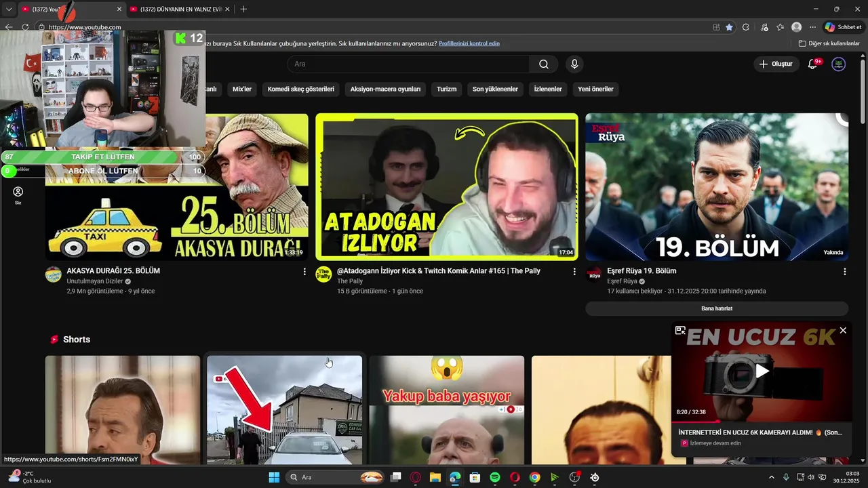Click the Eşref Rüya channel avatar
868x488 pixels.
click(594, 274)
